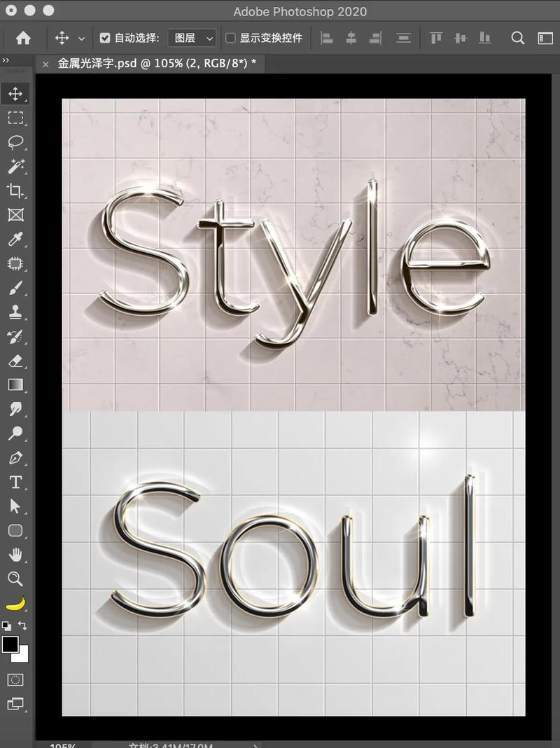Screen dimensions: 560x748
Task: Activate the Eyedropper tool
Action: coord(15,240)
